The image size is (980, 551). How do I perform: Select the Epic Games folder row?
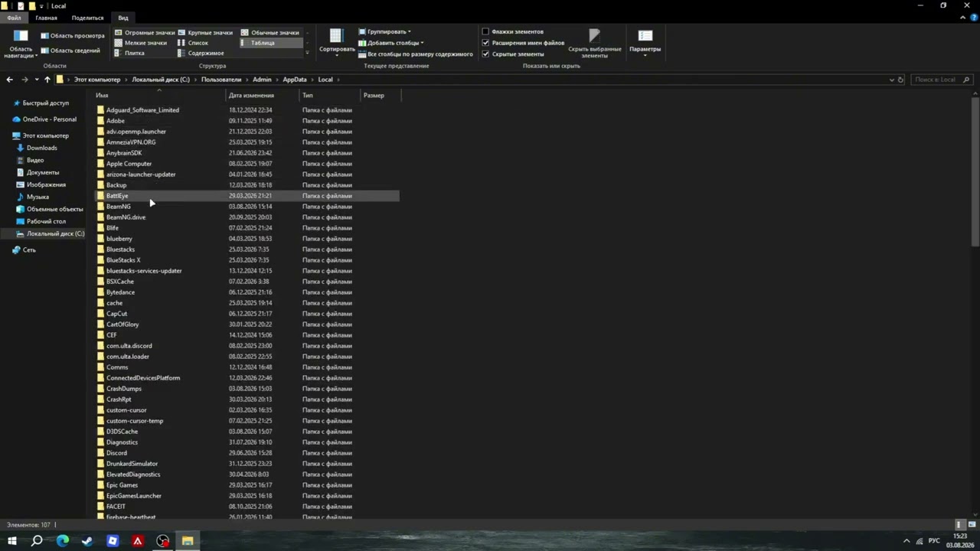click(x=247, y=485)
